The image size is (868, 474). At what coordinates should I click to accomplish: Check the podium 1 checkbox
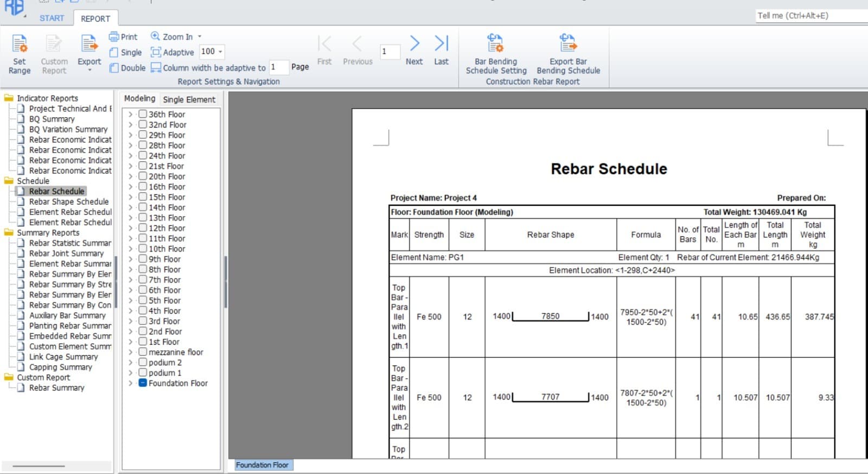[x=143, y=372]
